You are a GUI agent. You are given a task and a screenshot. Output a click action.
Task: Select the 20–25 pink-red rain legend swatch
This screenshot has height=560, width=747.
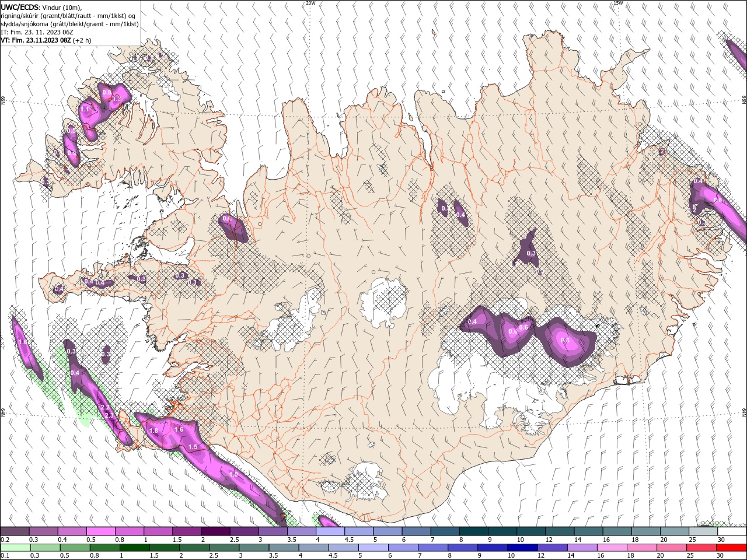(672, 548)
